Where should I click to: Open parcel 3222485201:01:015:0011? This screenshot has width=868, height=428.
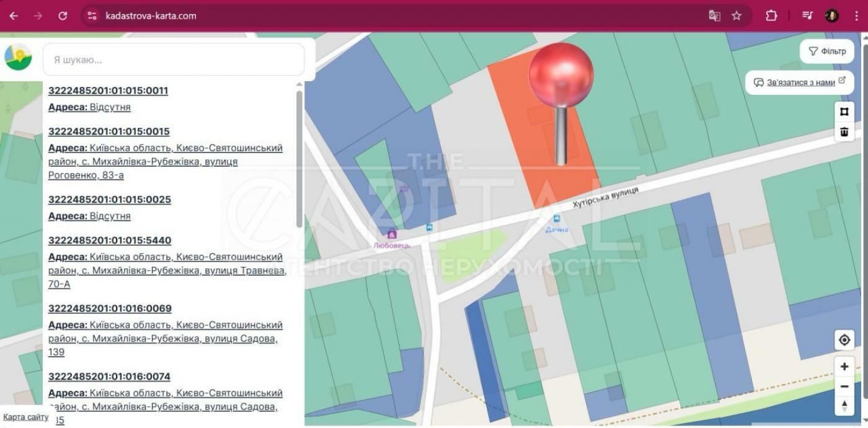(x=108, y=90)
